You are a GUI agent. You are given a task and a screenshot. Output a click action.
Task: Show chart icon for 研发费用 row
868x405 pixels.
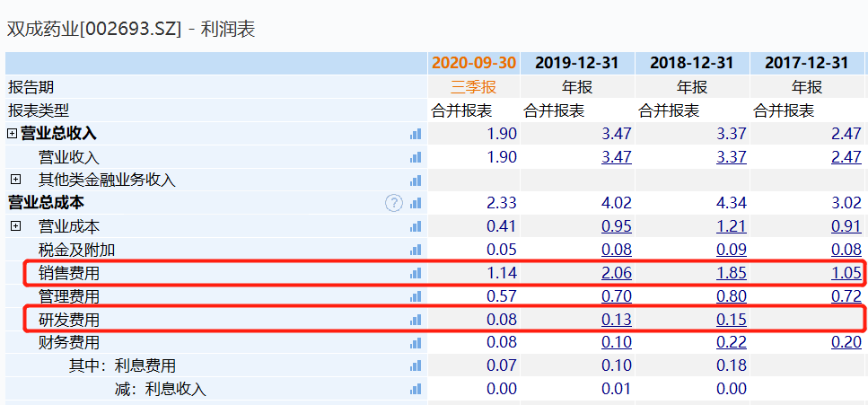(415, 320)
